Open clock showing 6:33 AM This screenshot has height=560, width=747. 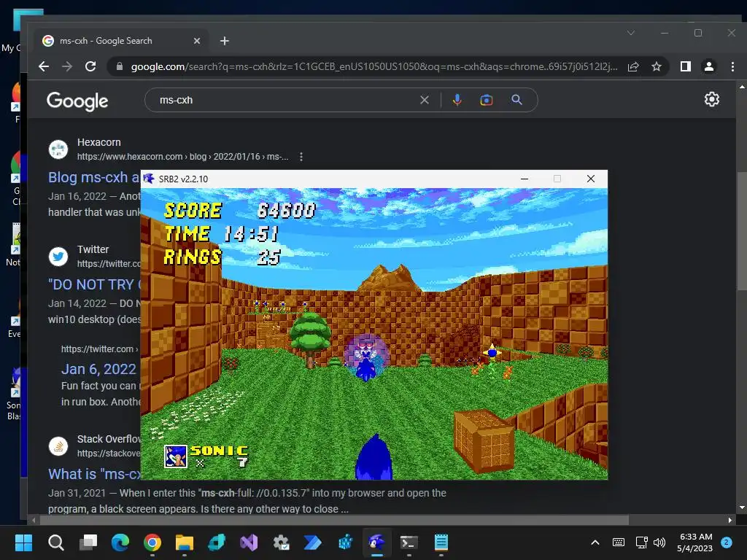pyautogui.click(x=695, y=542)
